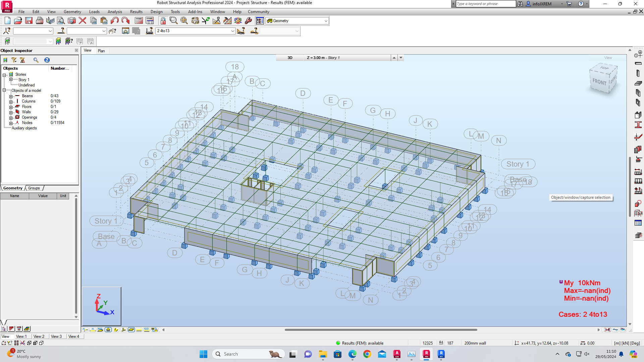Screen dimensions: 644x362
Task: Click the View:2 tab at the bottom
Action: tap(39, 336)
